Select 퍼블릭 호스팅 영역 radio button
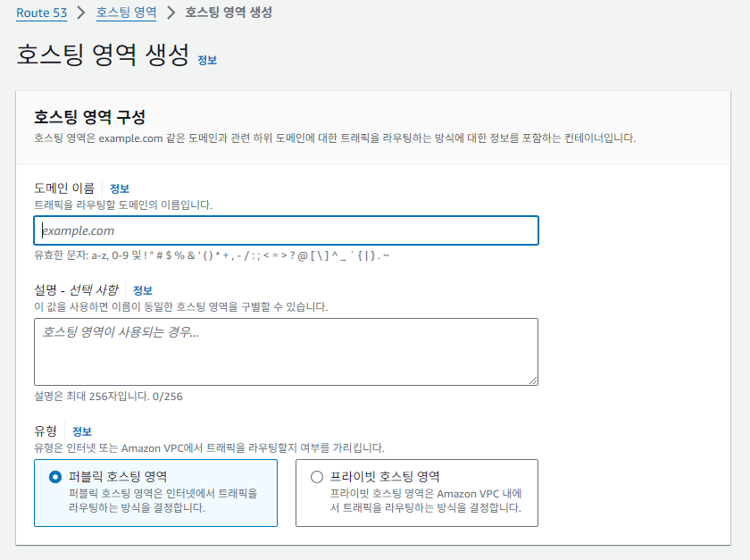This screenshot has width=750, height=560. coord(55,477)
